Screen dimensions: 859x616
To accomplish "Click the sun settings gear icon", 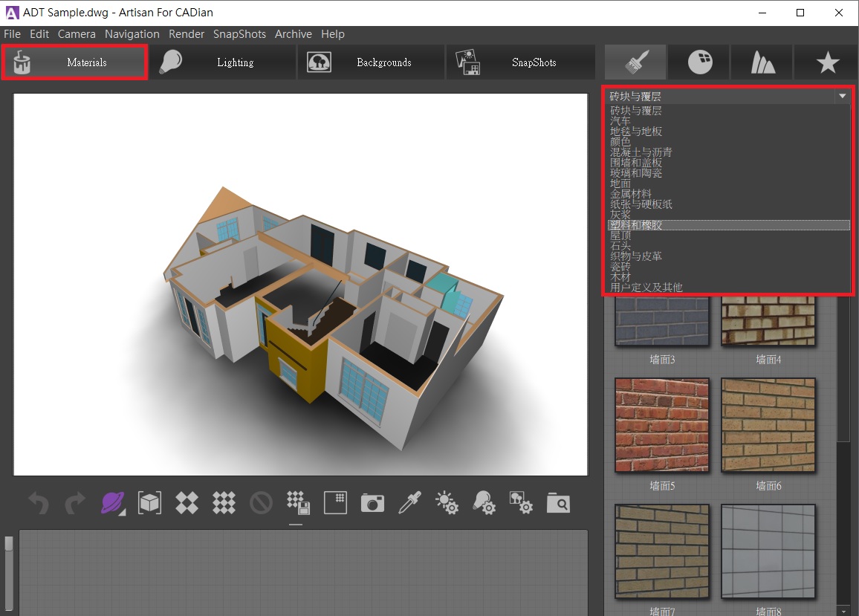I will pos(447,503).
